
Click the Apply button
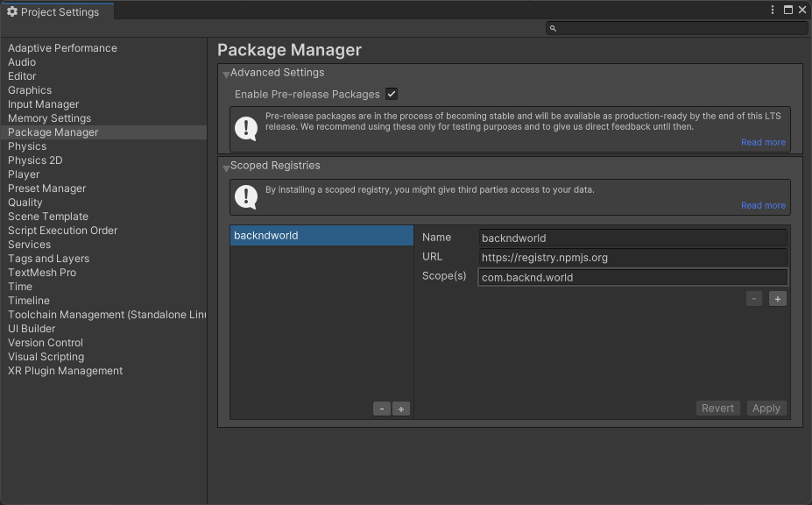[766, 408]
